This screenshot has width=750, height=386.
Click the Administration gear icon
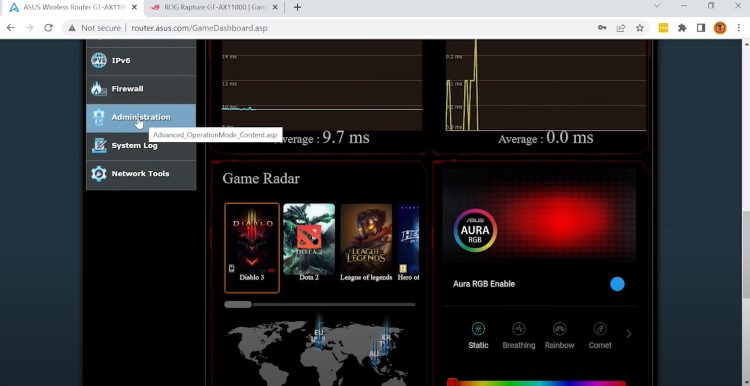click(x=99, y=118)
